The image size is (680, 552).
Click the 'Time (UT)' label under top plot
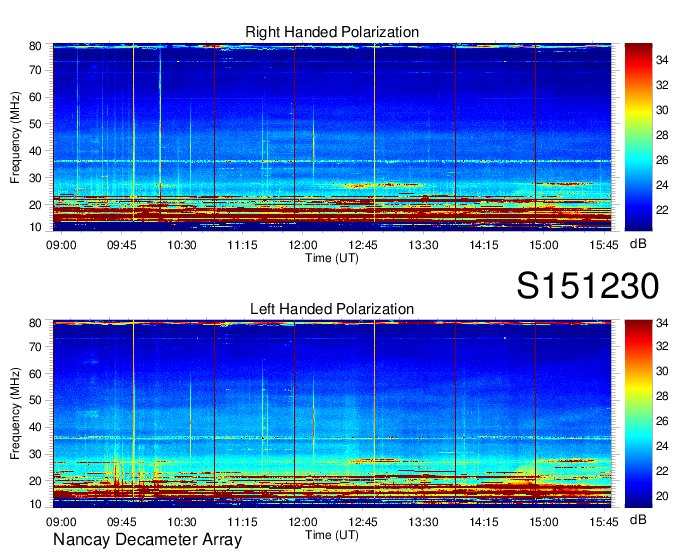[x=332, y=258]
